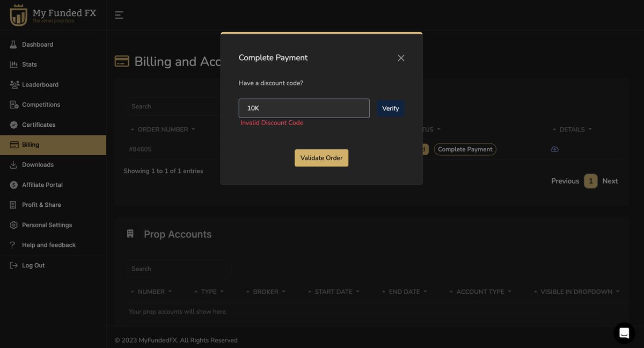The height and width of the screenshot is (348, 644).
Task: Click the Leaderboard people icon
Action: tap(14, 85)
